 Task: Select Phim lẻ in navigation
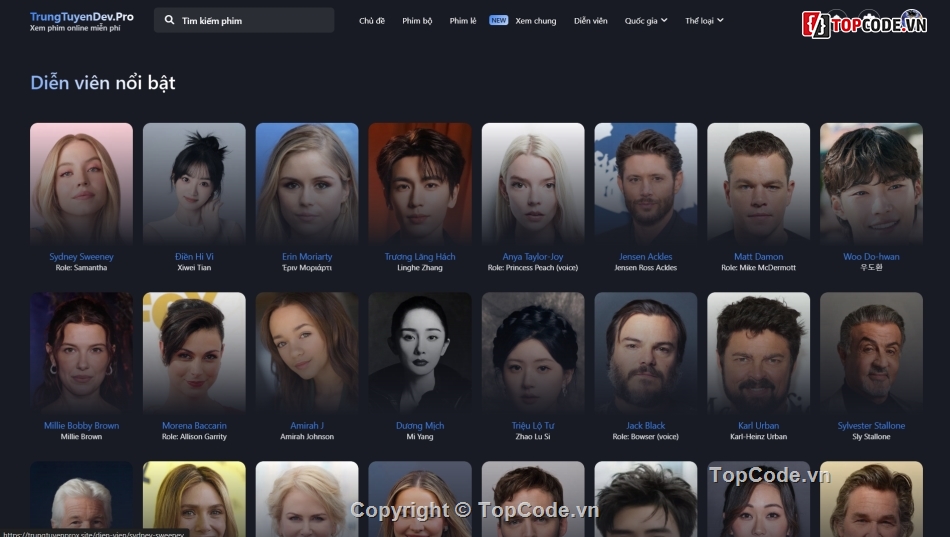[463, 20]
